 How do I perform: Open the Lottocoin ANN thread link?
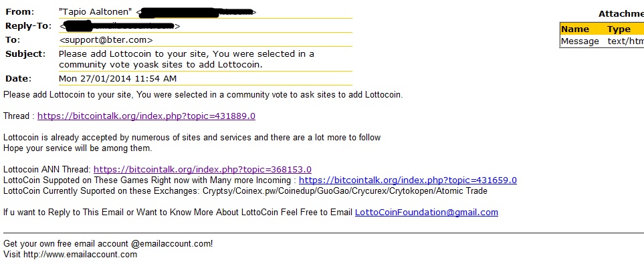point(203,170)
